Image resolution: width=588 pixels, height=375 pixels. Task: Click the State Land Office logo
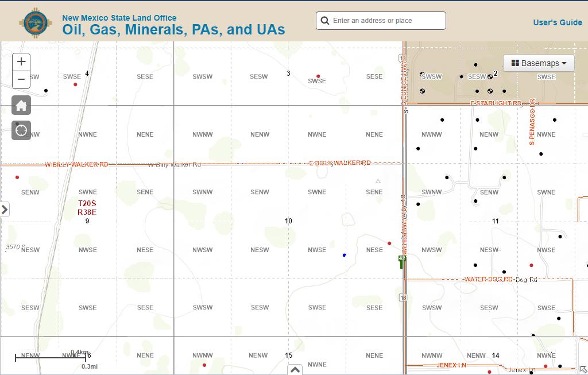(36, 23)
